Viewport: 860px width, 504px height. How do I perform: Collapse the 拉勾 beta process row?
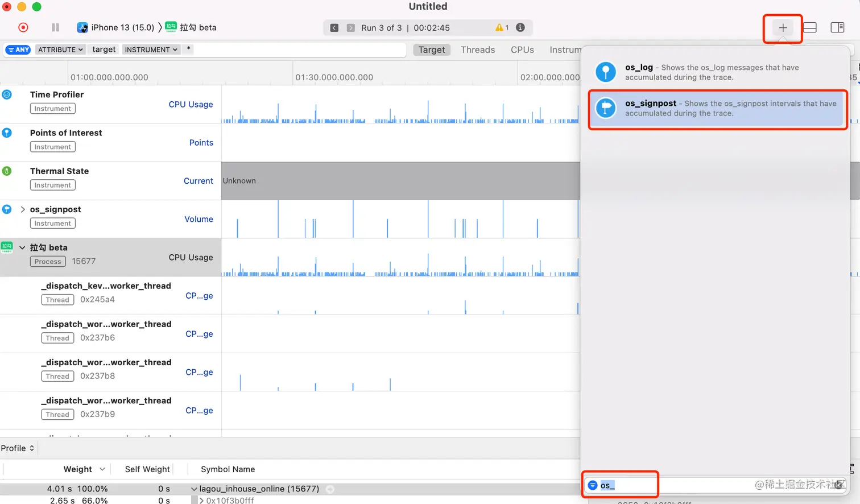pos(22,247)
